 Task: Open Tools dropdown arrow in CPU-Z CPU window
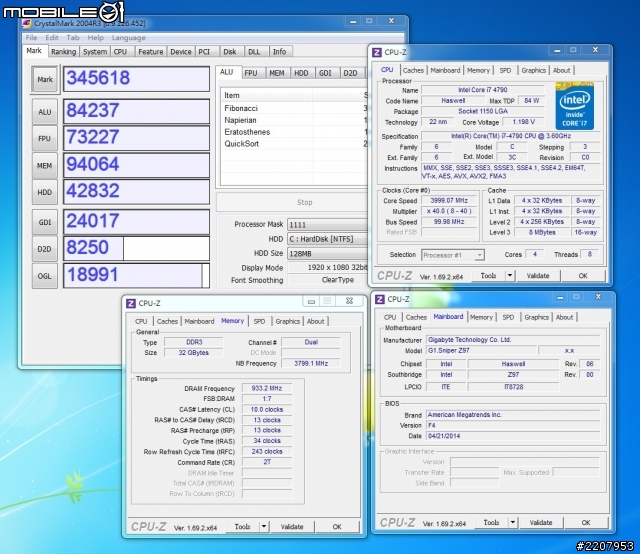[x=510, y=276]
